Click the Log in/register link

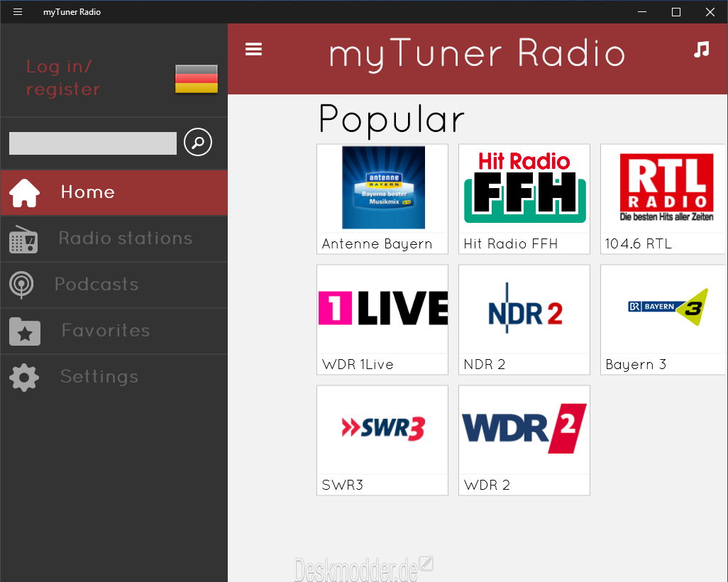point(62,78)
